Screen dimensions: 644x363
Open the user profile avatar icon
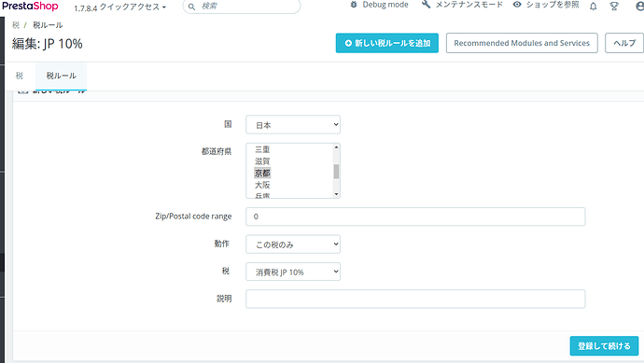pyautogui.click(x=639, y=7)
